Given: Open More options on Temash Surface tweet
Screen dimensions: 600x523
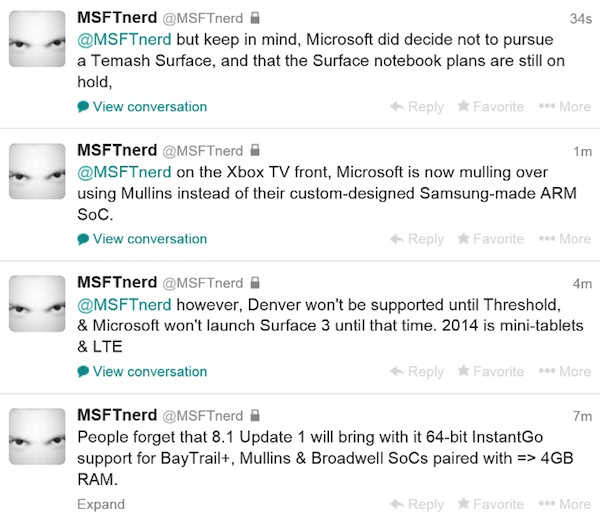Looking at the screenshot, I should [x=565, y=107].
